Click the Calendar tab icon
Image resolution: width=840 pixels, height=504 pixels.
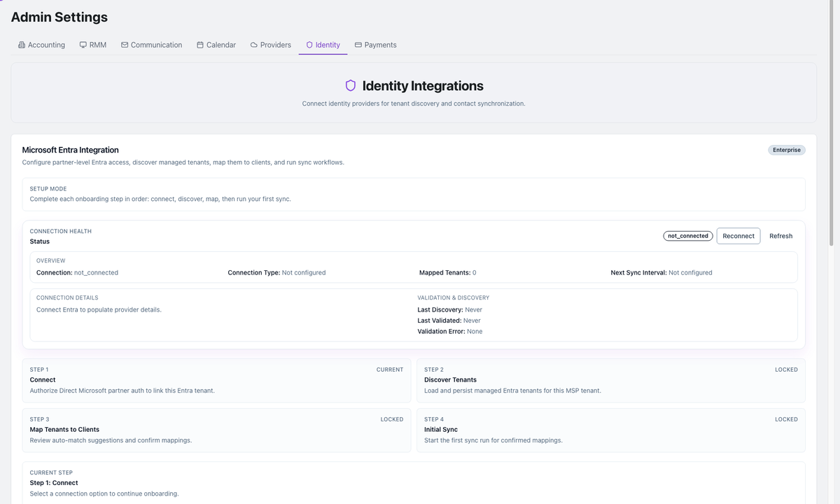200,45
